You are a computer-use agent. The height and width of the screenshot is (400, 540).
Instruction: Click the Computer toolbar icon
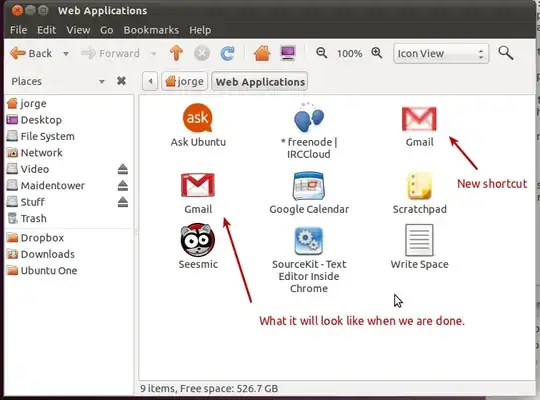pos(288,53)
